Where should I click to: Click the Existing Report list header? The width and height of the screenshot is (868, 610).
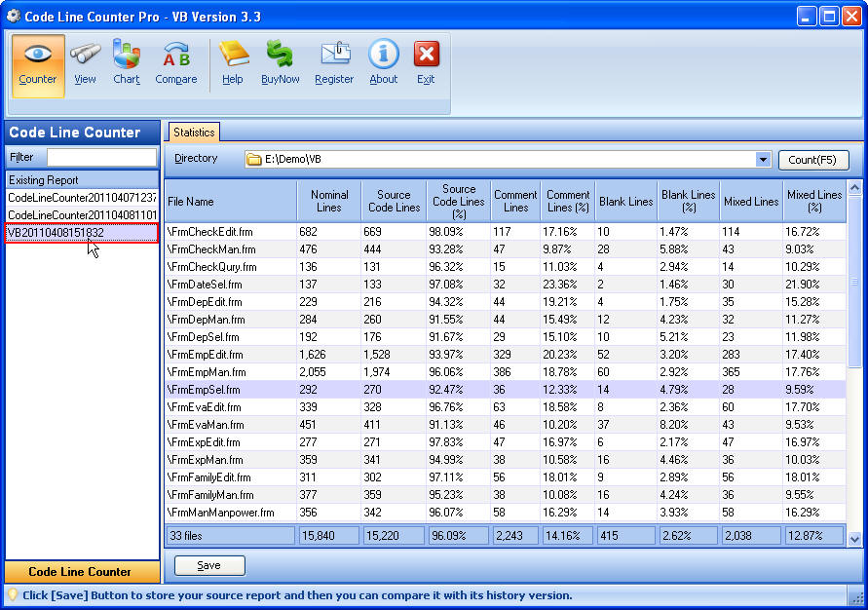tap(82, 180)
